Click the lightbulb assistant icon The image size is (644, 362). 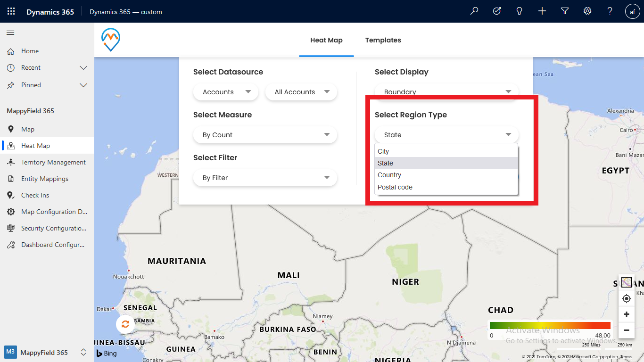tap(520, 11)
